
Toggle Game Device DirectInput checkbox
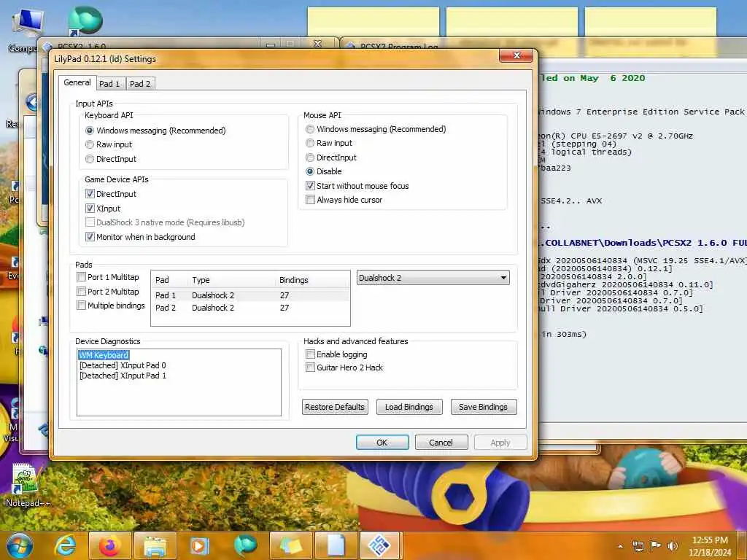click(x=111, y=194)
